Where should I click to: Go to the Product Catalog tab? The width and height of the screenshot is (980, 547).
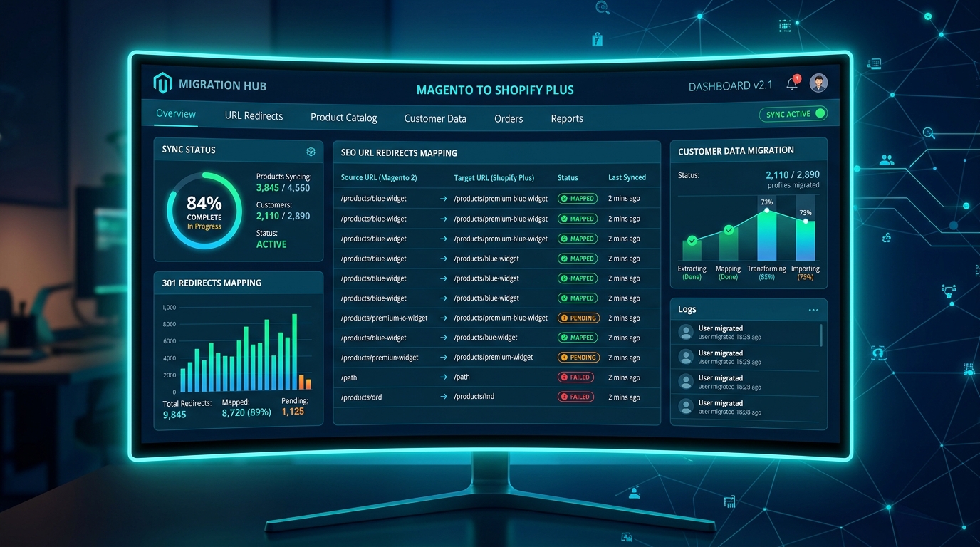click(343, 118)
